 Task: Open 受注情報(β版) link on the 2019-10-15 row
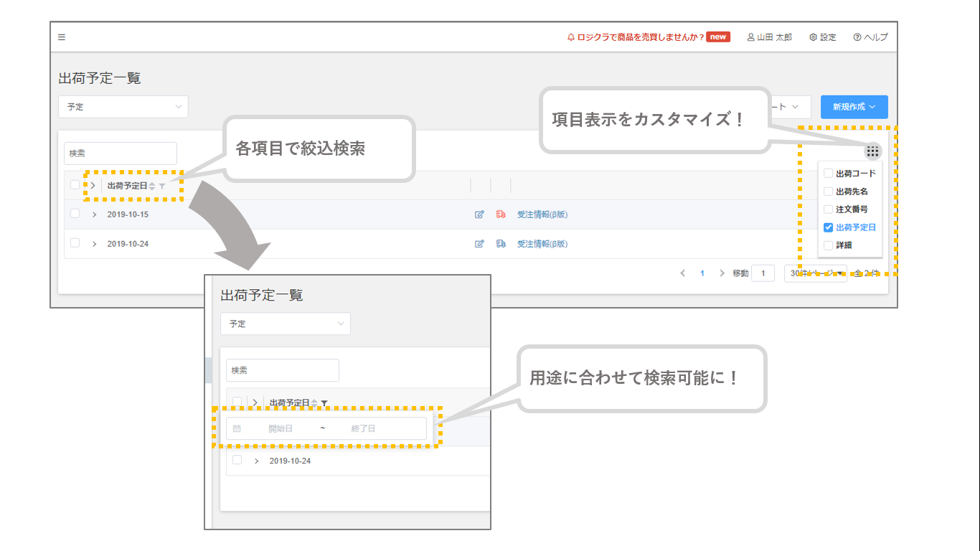[542, 215]
